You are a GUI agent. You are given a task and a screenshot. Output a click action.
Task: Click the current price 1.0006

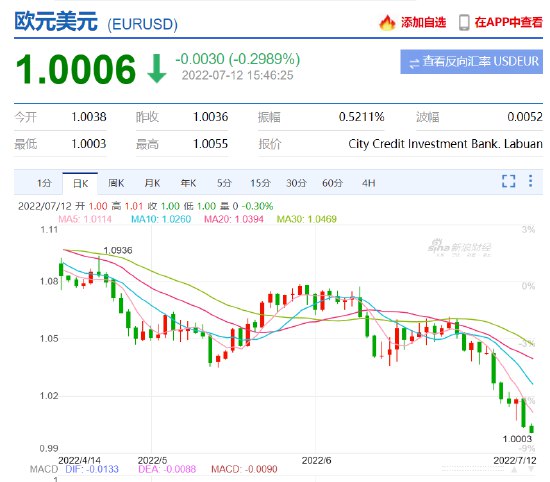pyautogui.click(x=76, y=69)
